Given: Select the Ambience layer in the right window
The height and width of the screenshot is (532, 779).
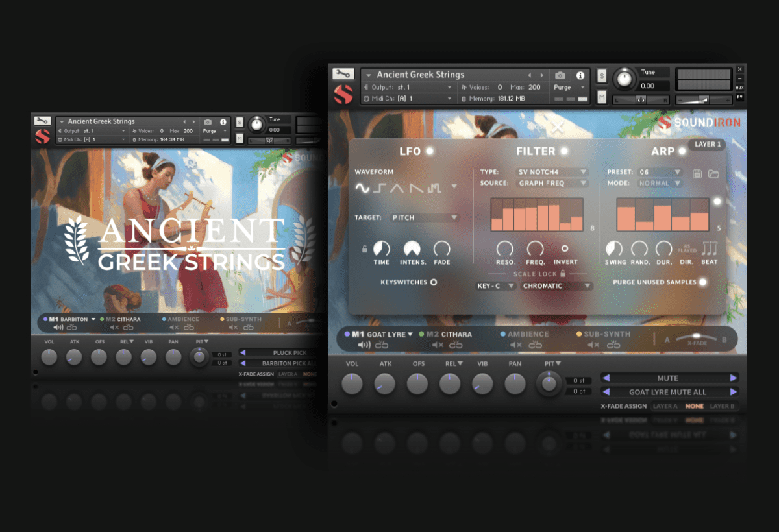Looking at the screenshot, I should click(525, 335).
